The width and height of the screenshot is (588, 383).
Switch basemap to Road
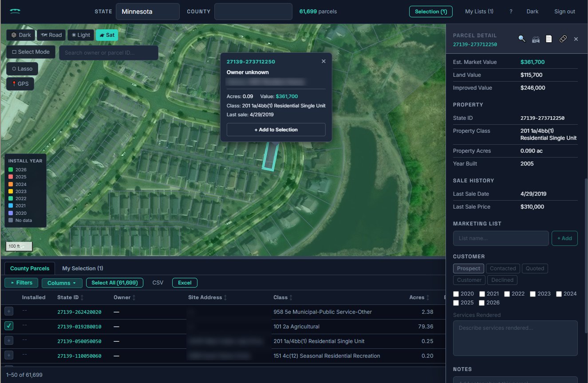51,35
